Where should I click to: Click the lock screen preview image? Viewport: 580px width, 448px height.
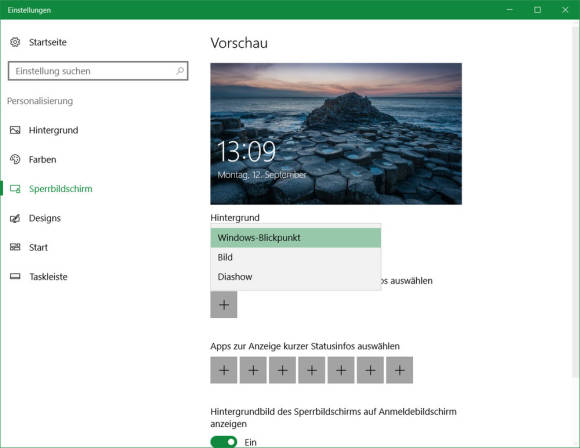coord(336,134)
